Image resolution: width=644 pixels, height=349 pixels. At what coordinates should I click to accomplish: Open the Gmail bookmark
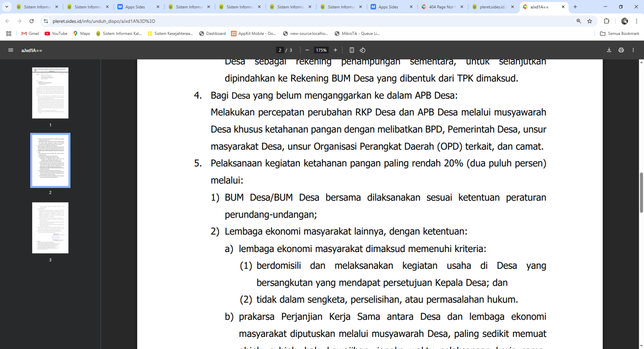(x=30, y=34)
